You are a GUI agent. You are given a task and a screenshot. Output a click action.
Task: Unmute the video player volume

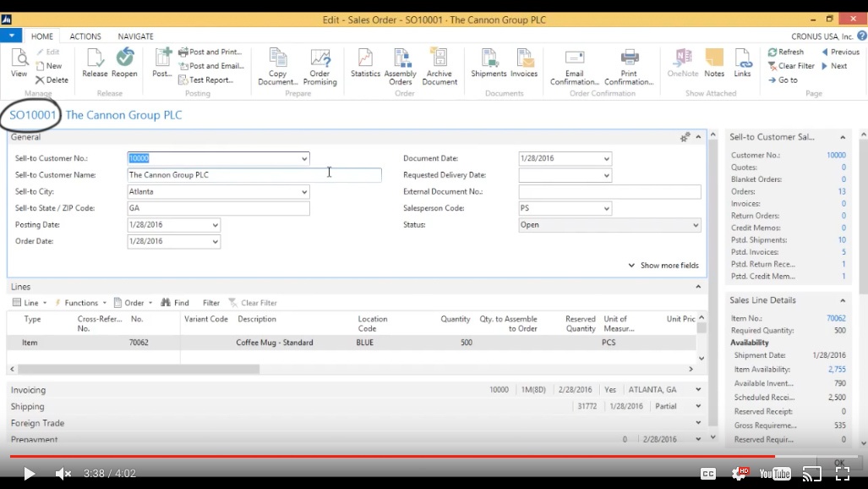(63, 474)
